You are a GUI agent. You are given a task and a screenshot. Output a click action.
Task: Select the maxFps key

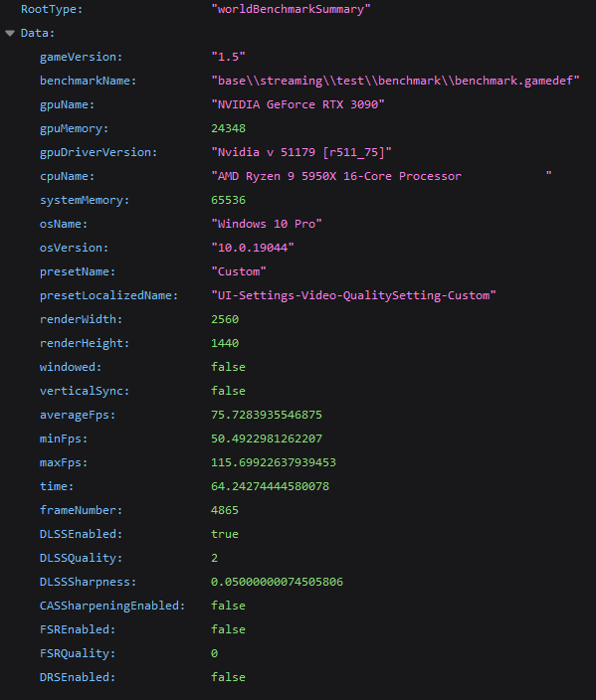click(64, 462)
